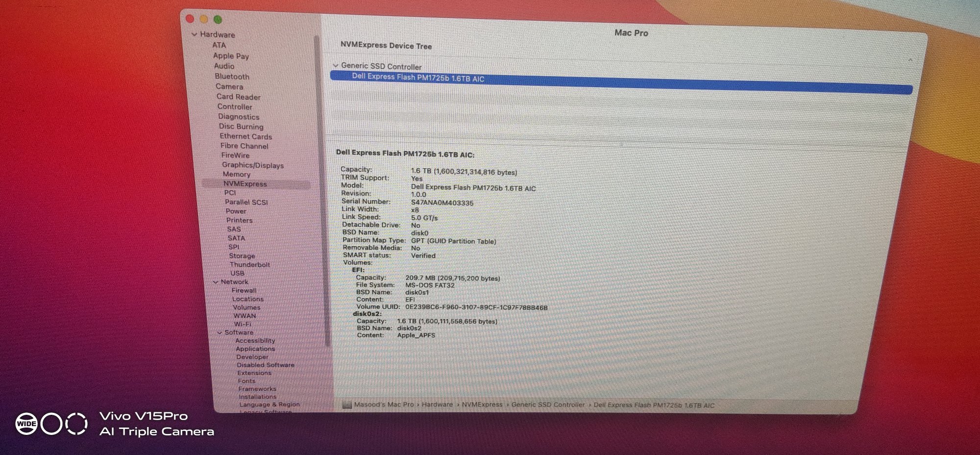Screen dimensions: 980x455
Task: Select Extensions in the sidebar
Action: pos(254,373)
